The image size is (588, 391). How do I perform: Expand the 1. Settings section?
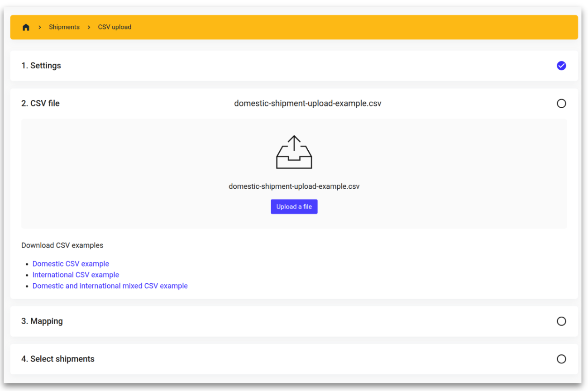[41, 66]
